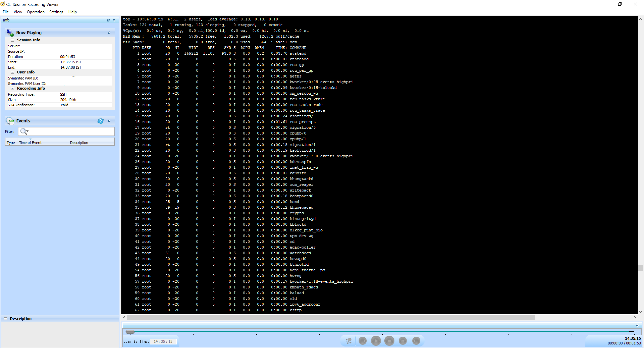Open the View menu

click(x=18, y=12)
